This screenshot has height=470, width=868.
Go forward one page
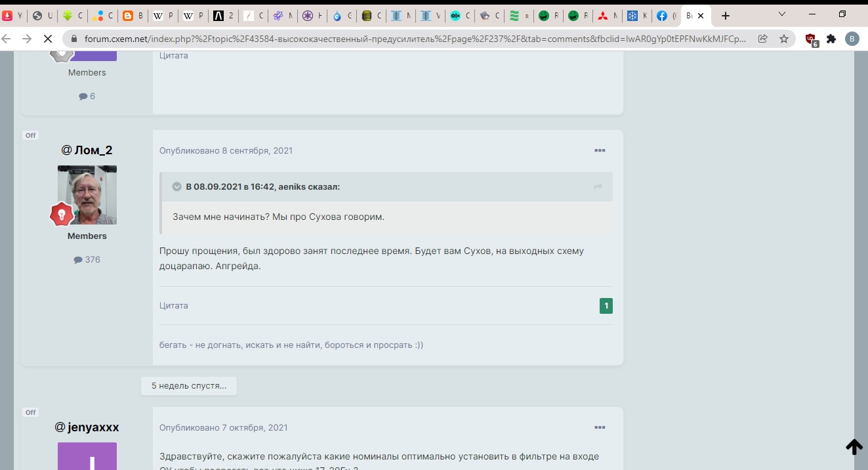[x=27, y=39]
